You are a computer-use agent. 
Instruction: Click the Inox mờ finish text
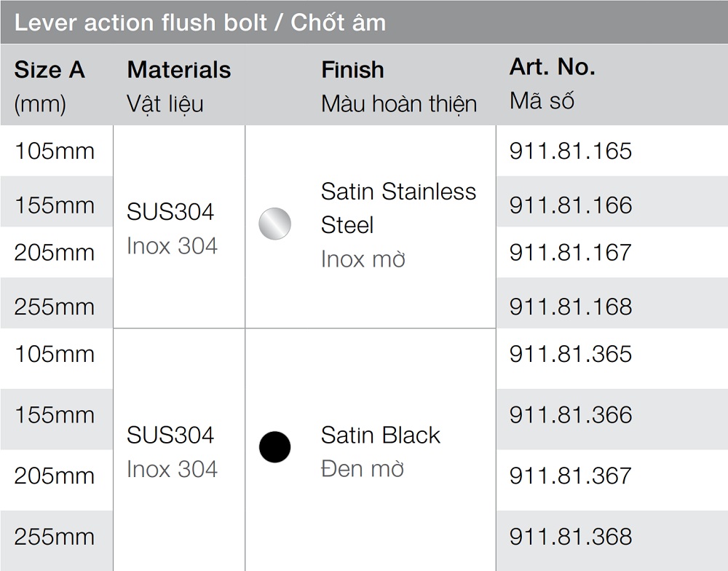(x=363, y=259)
